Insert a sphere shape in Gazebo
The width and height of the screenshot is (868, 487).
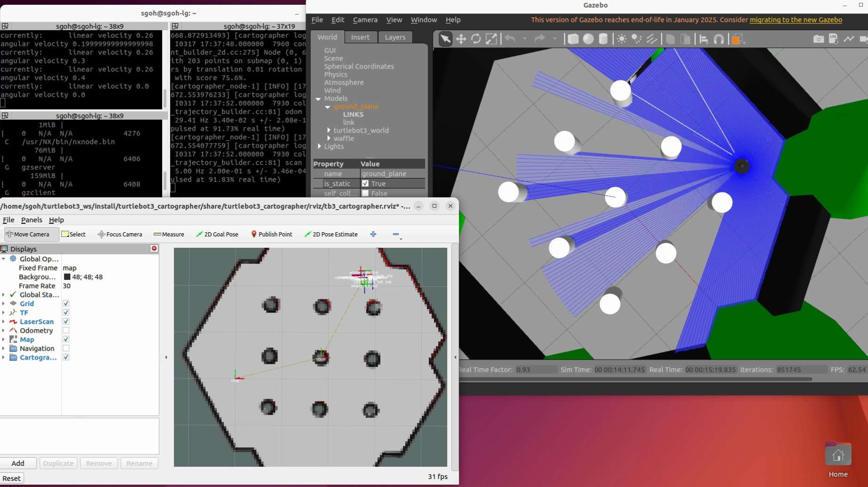(588, 39)
